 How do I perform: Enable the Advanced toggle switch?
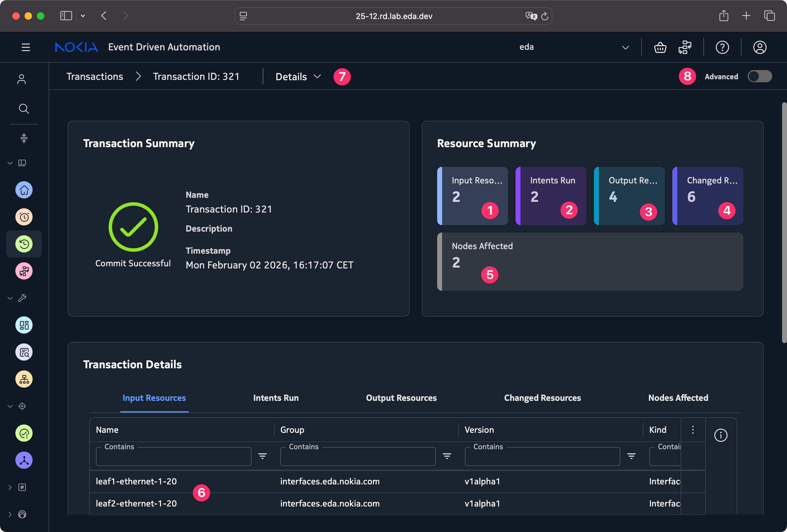coord(760,76)
